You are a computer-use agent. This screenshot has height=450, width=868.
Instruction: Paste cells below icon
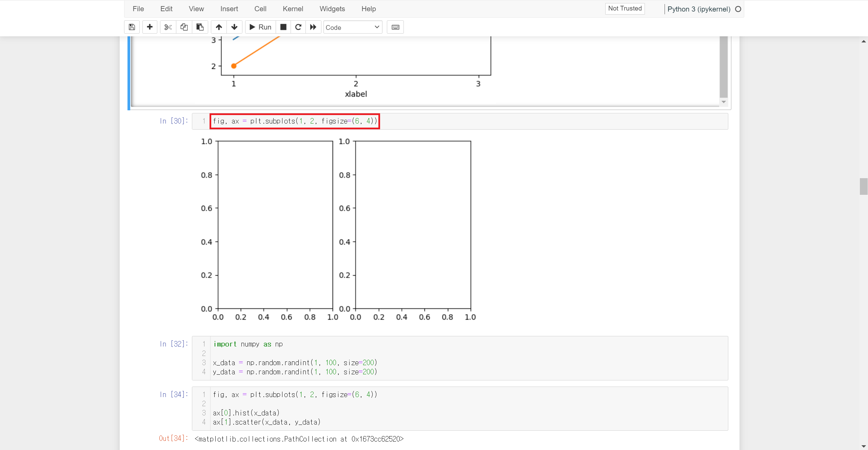200,27
